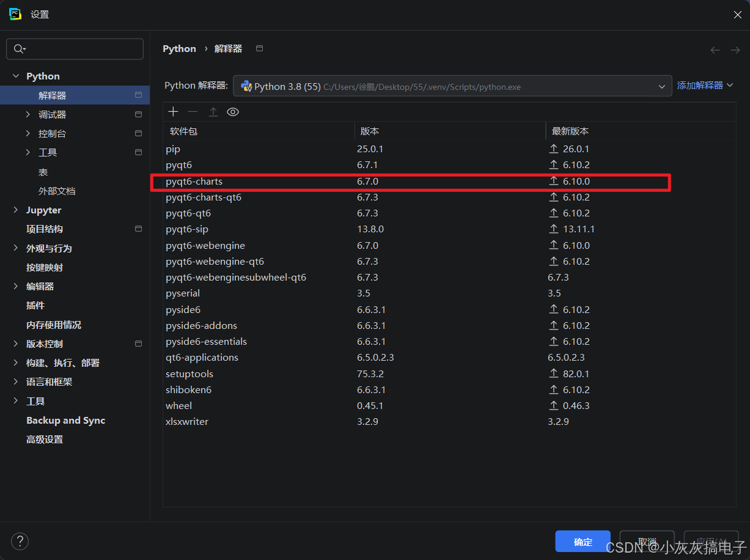Click the upgrade package arrow icon

(x=213, y=111)
